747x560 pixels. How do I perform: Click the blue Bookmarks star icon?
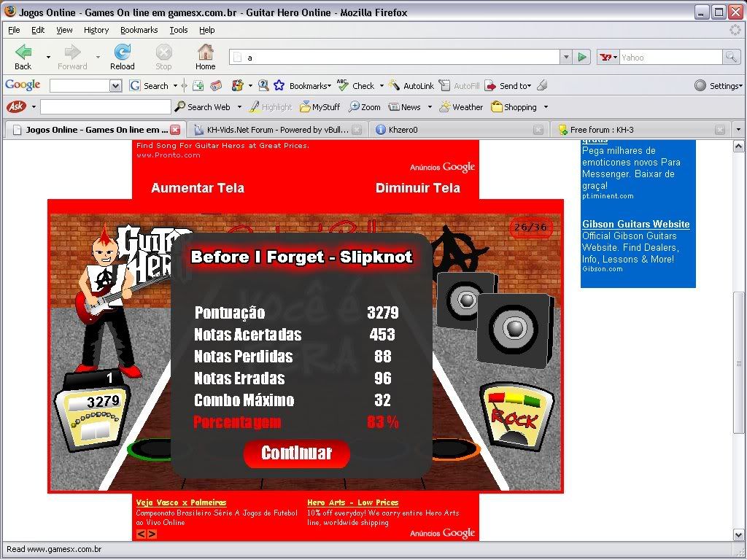279,86
